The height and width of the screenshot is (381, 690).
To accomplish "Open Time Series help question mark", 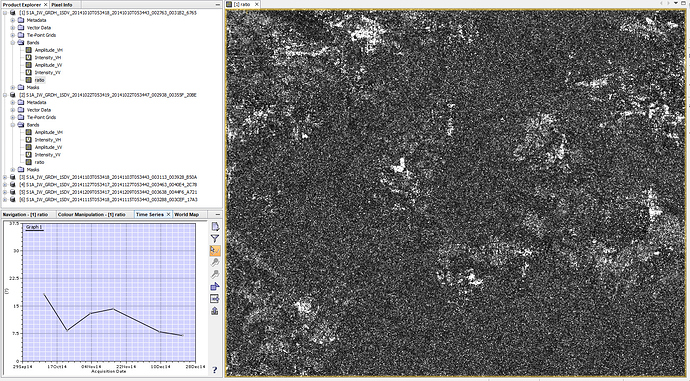I will [x=215, y=370].
